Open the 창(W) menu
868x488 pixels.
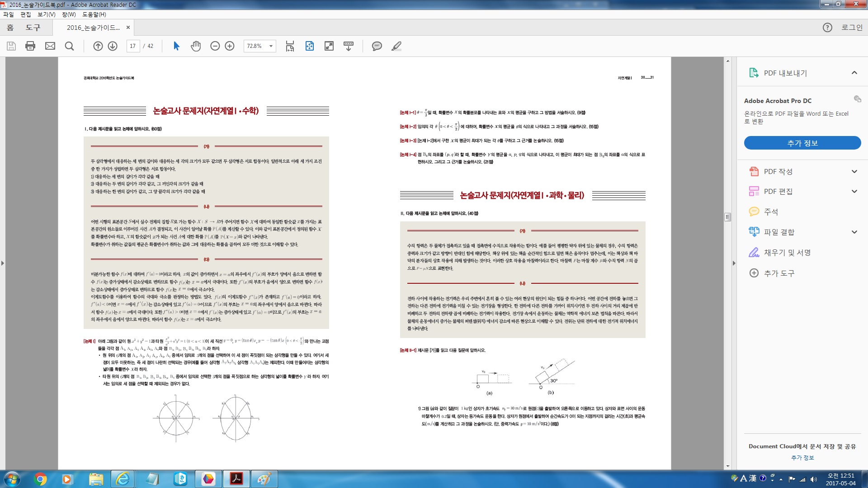(69, 14)
